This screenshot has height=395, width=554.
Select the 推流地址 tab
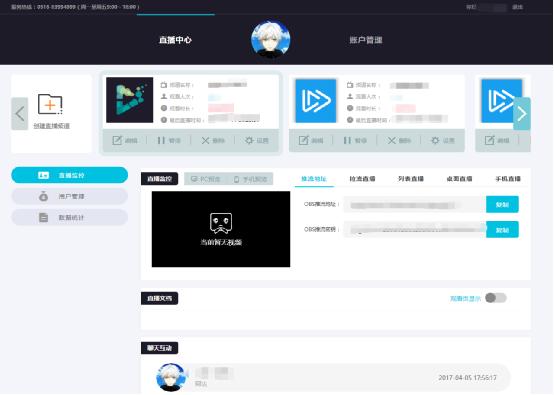tap(314, 179)
